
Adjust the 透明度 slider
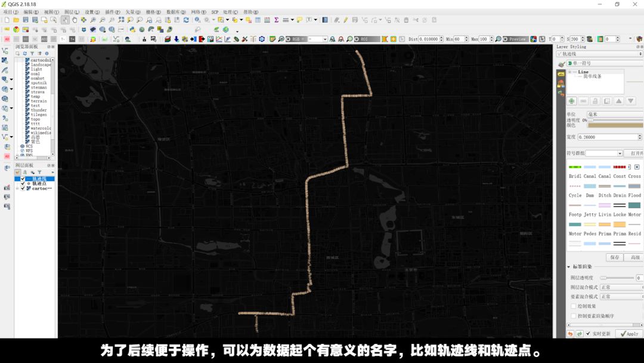(615, 120)
